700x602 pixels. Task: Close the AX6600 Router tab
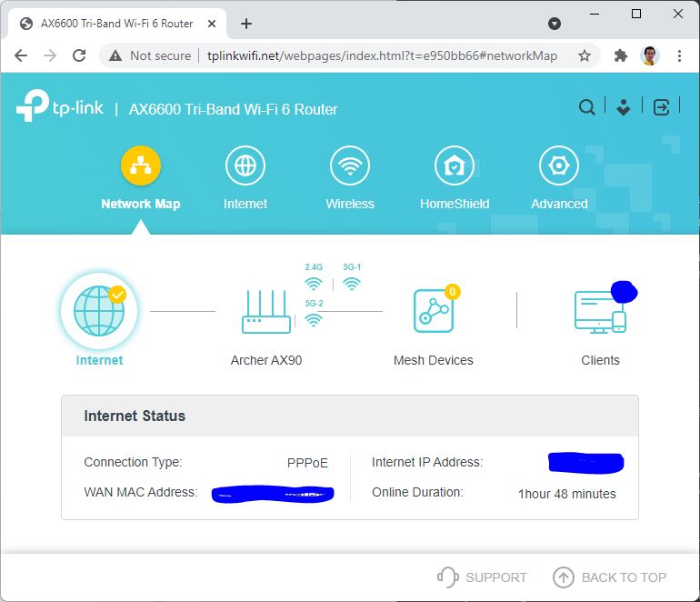(212, 24)
